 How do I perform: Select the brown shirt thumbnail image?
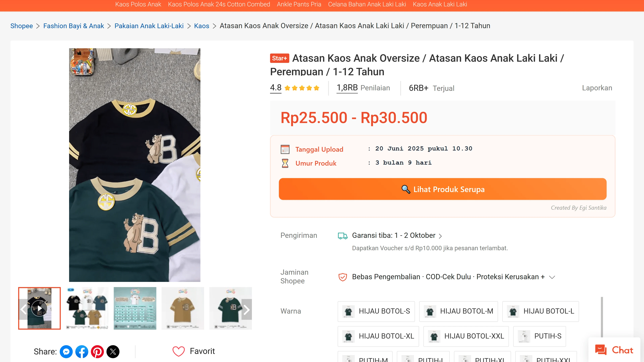[183, 309]
